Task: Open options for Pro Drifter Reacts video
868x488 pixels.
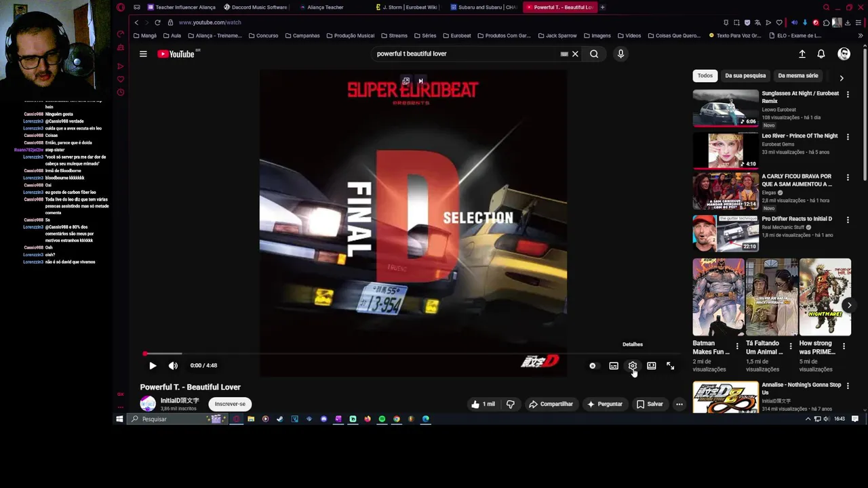Action: click(x=848, y=220)
